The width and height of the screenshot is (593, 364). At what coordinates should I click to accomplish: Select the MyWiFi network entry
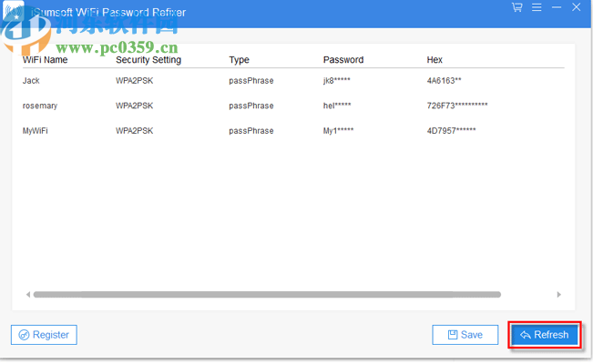[x=293, y=131]
